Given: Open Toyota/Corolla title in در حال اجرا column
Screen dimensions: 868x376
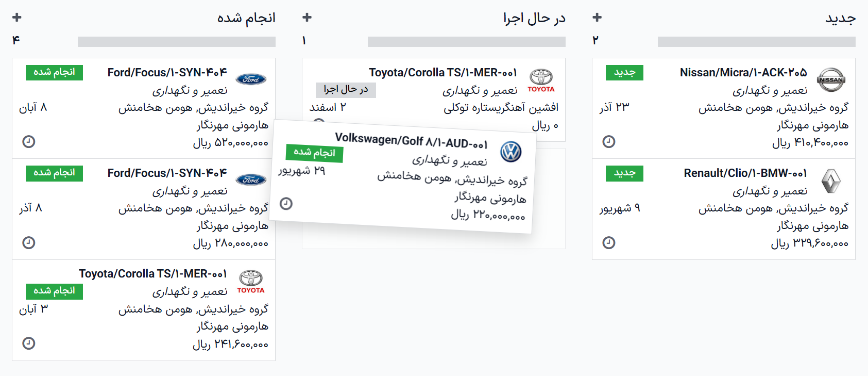Looking at the screenshot, I should [x=442, y=72].
